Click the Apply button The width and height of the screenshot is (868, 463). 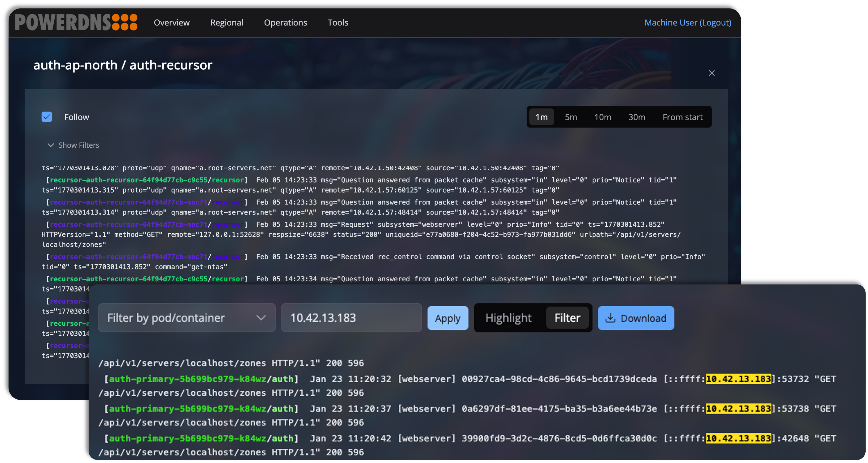click(448, 318)
